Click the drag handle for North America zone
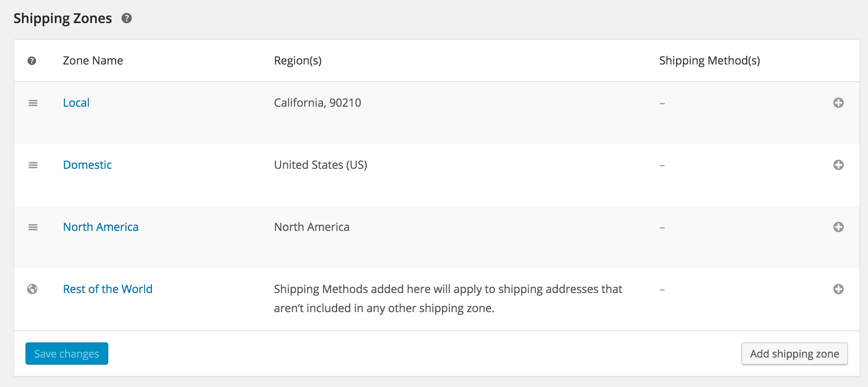 tap(33, 227)
